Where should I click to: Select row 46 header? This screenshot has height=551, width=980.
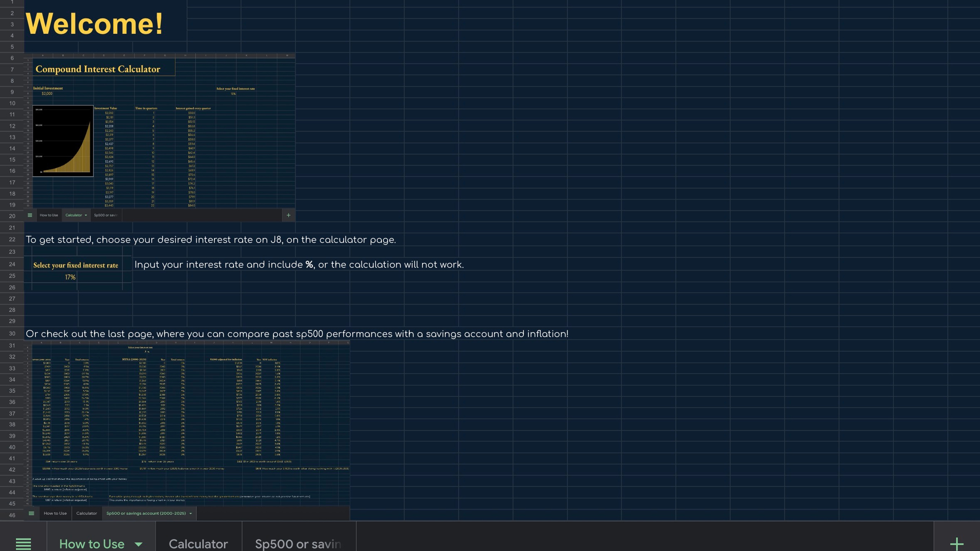coord(12,515)
